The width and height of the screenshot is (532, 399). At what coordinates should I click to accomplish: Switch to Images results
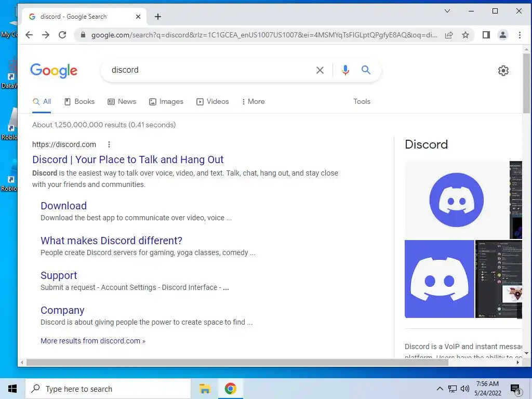(x=166, y=101)
